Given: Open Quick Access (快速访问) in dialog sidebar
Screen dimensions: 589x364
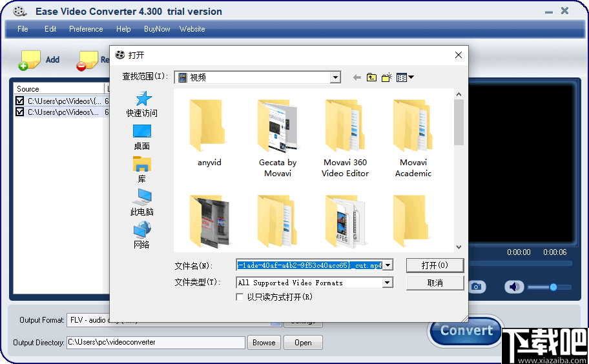Looking at the screenshot, I should [141, 105].
